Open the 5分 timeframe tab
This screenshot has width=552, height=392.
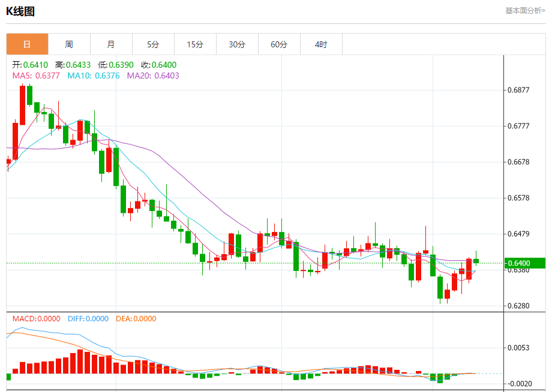coord(153,44)
